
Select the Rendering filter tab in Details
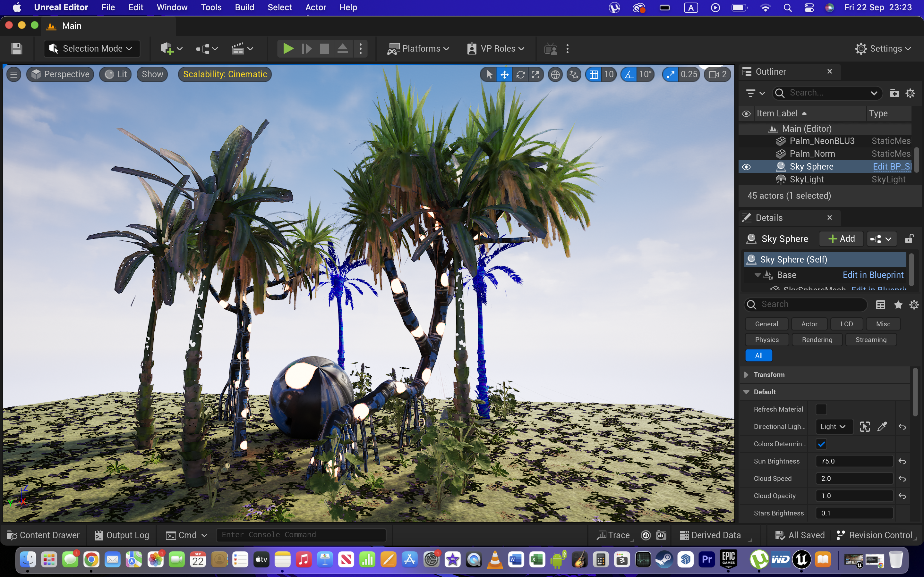817,340
